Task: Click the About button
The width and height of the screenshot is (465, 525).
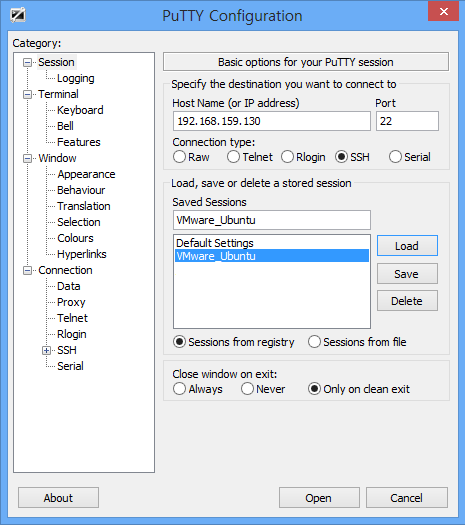Action: click(58, 498)
